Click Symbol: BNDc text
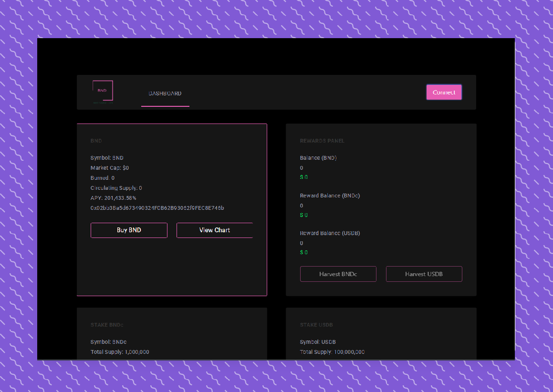This screenshot has width=553, height=392. (x=108, y=342)
